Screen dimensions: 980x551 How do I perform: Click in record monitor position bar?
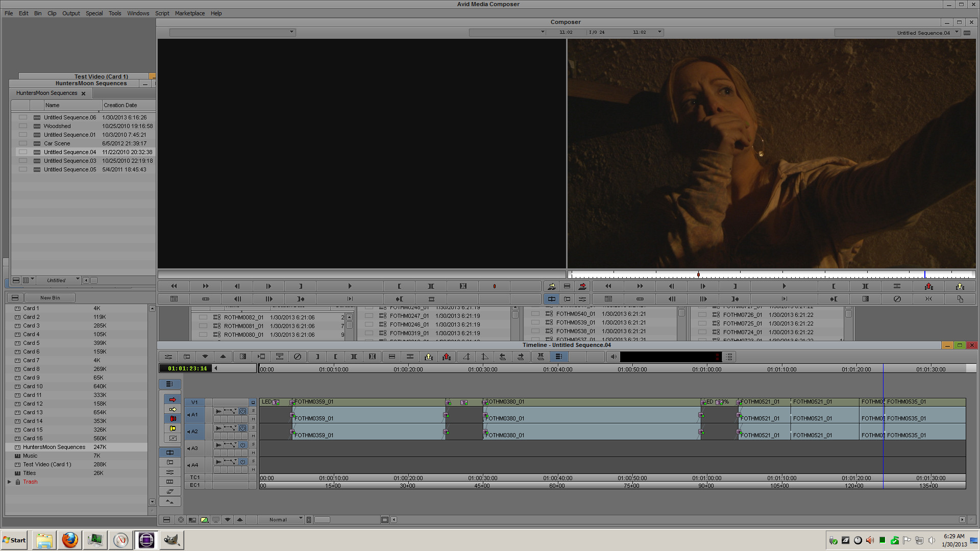tap(771, 274)
